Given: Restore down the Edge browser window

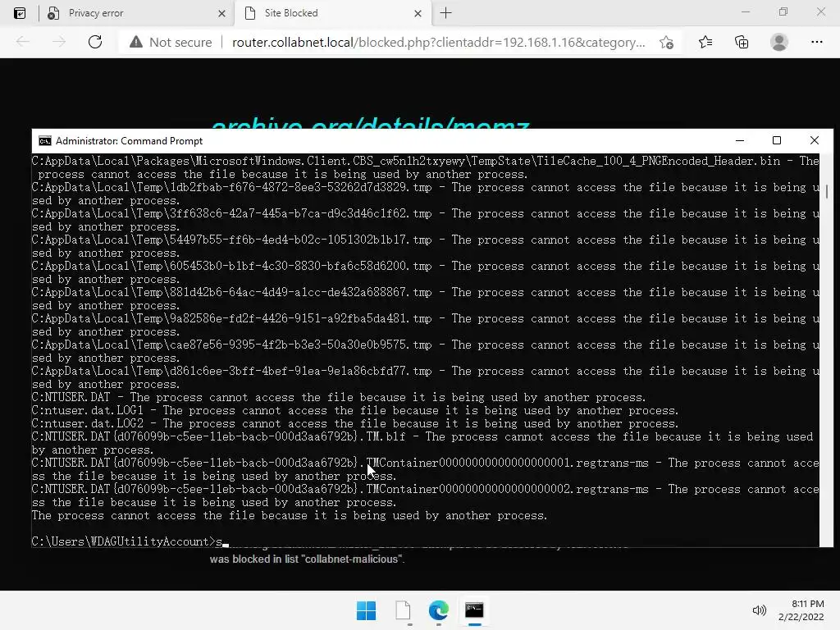Looking at the screenshot, I should [783, 11].
